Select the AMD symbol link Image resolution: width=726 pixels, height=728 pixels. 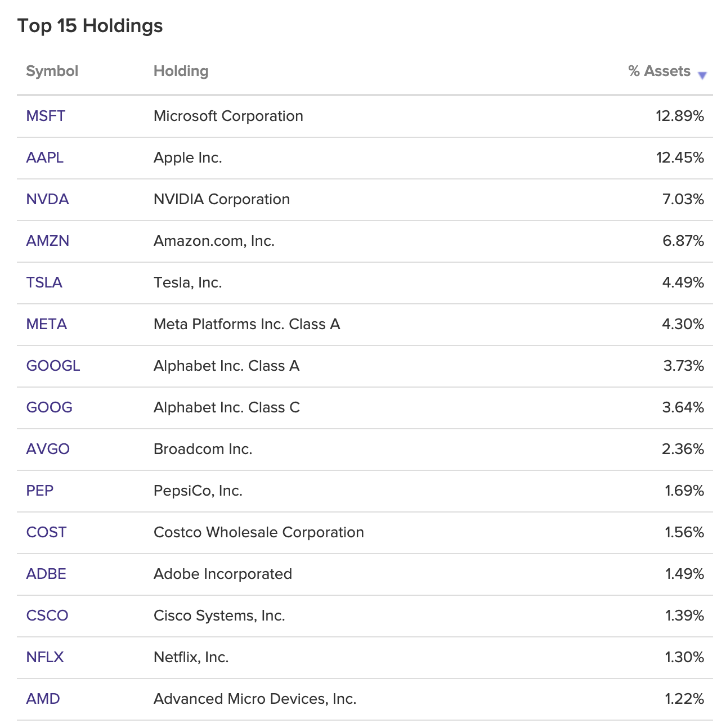pos(43,698)
